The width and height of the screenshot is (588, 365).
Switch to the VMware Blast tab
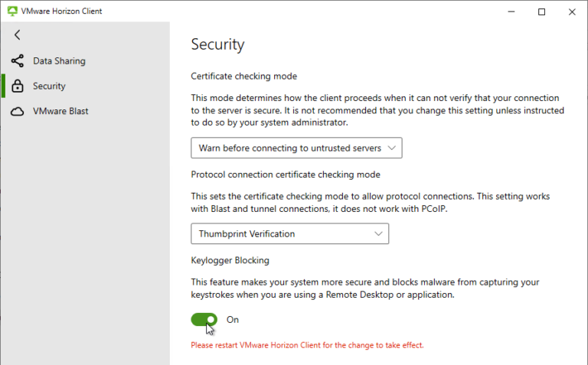coord(60,112)
